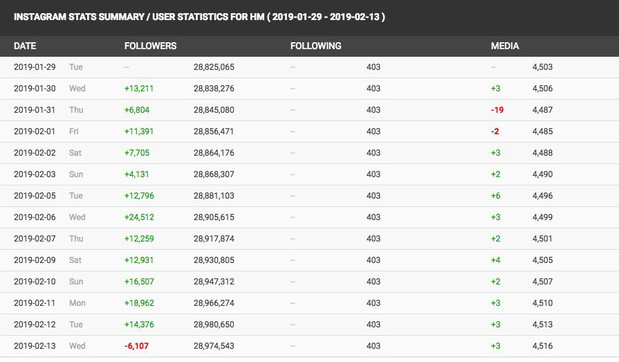The image size is (619, 362).
Task: Click the +12,931 follower change
Action: pyautogui.click(x=139, y=260)
